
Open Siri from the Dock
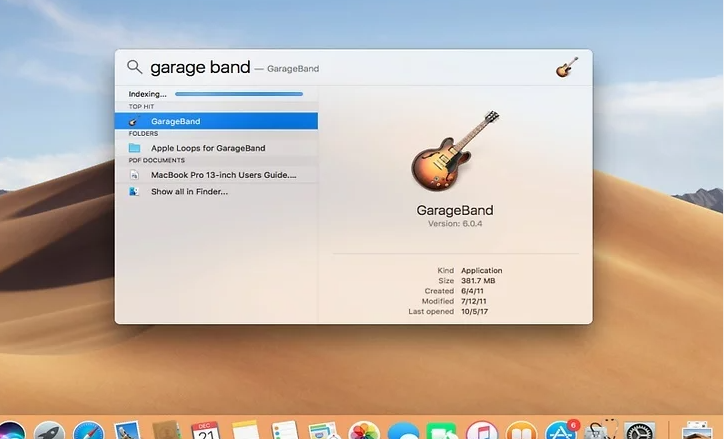pos(11,430)
